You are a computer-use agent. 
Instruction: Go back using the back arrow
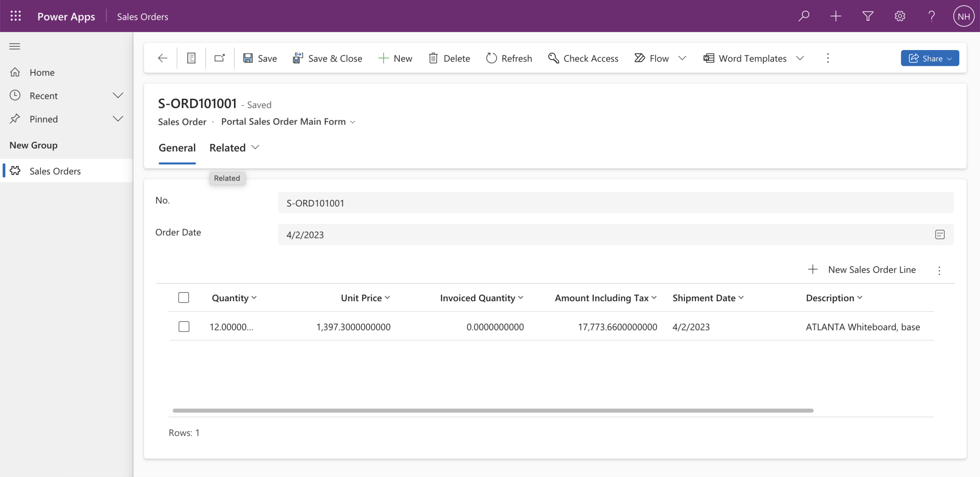pyautogui.click(x=162, y=58)
